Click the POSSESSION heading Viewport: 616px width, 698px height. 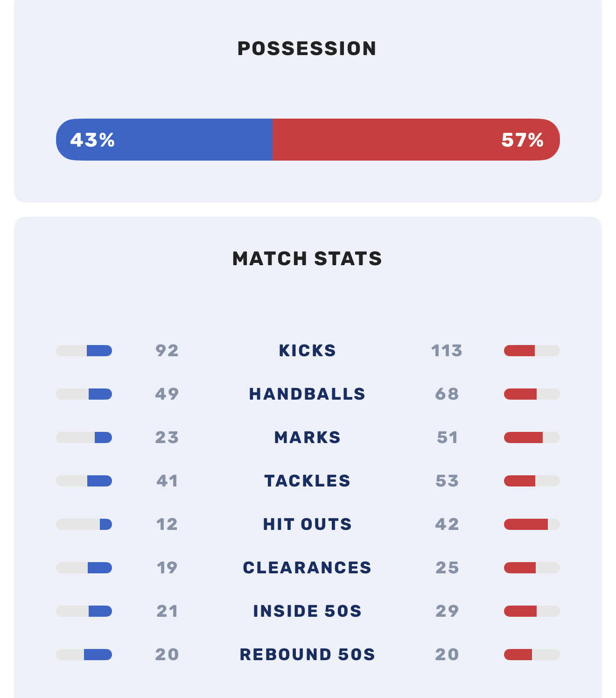coord(307,49)
